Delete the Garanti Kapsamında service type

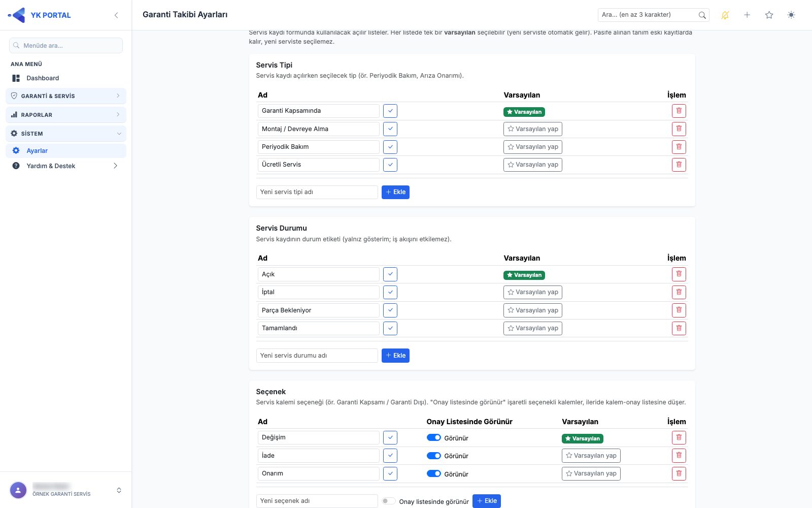(679, 111)
